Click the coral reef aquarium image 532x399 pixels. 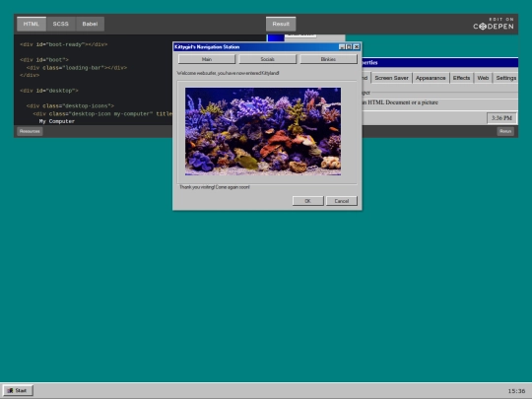263,131
